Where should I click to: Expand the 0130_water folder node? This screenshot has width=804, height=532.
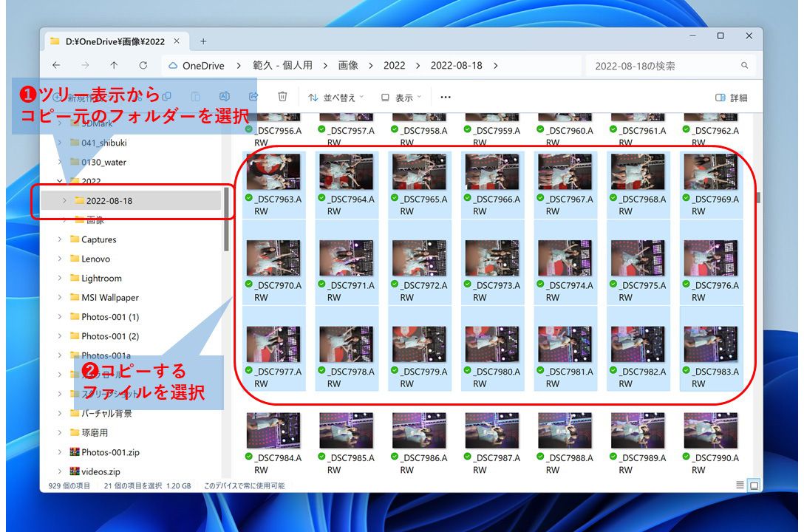pos(60,162)
